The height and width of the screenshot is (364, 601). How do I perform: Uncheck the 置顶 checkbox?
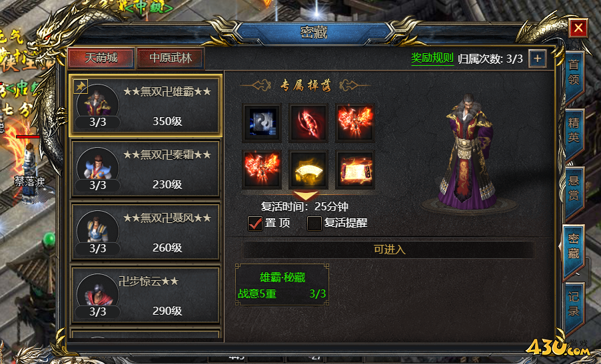[x=255, y=223]
